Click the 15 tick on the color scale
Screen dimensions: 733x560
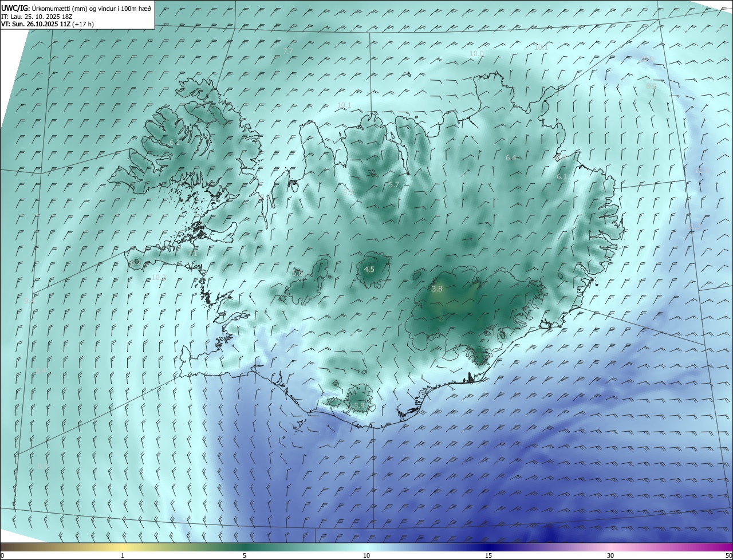(488, 555)
